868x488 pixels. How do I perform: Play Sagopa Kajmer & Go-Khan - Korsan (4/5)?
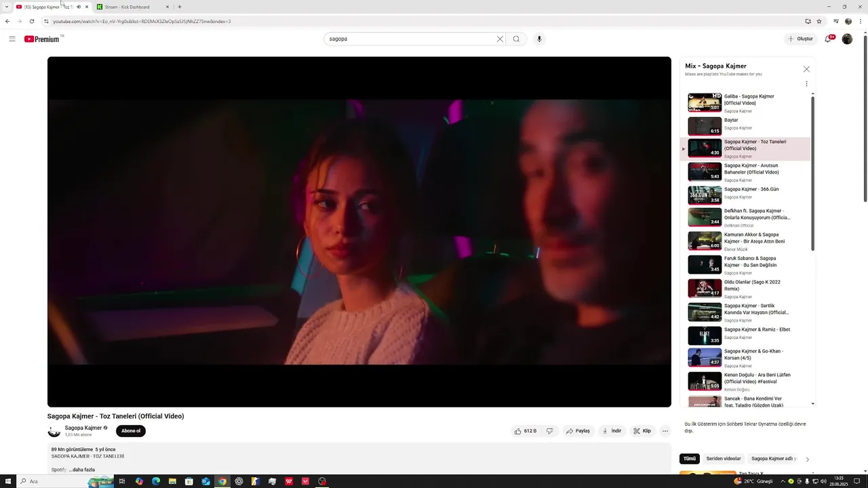pos(746,358)
